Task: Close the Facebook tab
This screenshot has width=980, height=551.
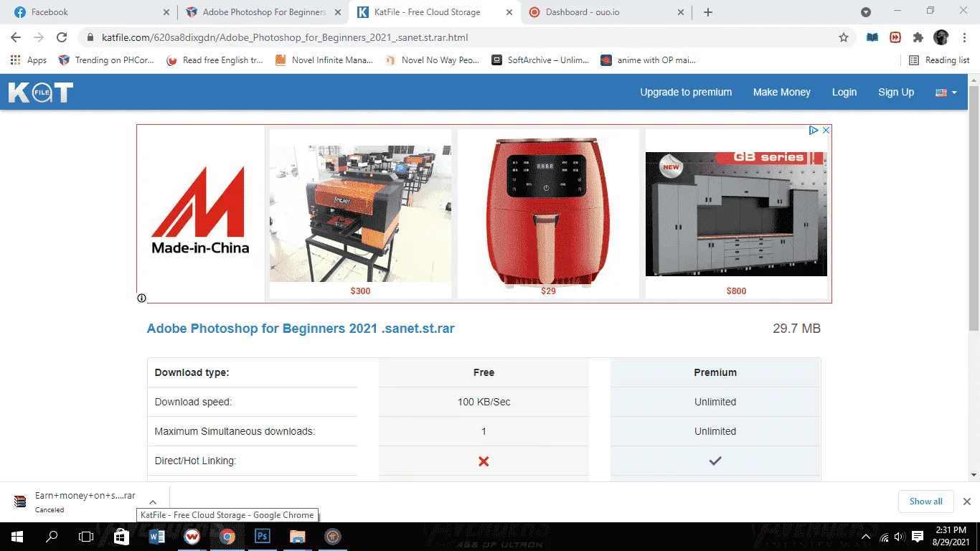Action: pyautogui.click(x=166, y=12)
